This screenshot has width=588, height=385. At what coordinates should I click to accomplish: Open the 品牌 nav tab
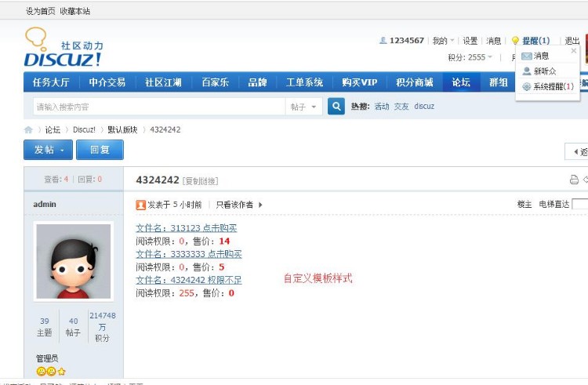[x=257, y=82]
